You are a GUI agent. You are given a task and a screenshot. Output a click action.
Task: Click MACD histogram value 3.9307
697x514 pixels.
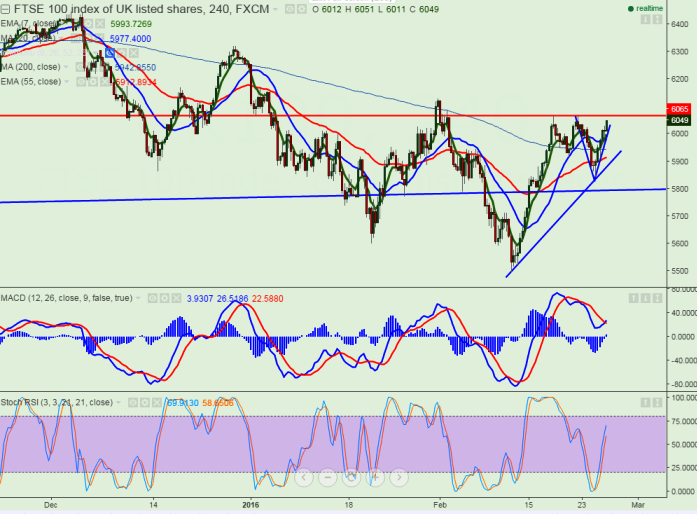pos(200,299)
